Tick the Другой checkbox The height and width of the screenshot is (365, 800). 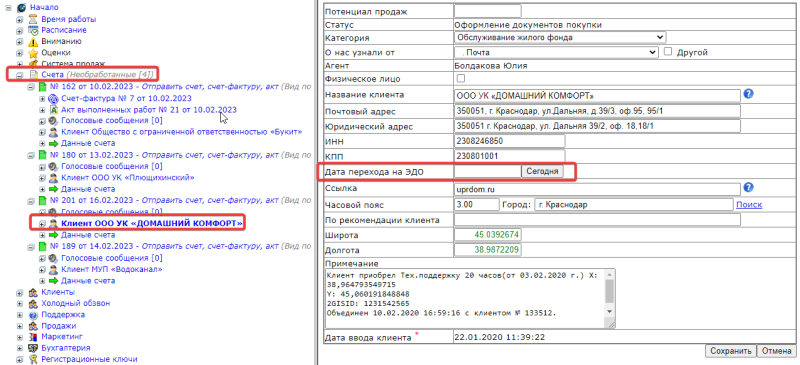[667, 52]
